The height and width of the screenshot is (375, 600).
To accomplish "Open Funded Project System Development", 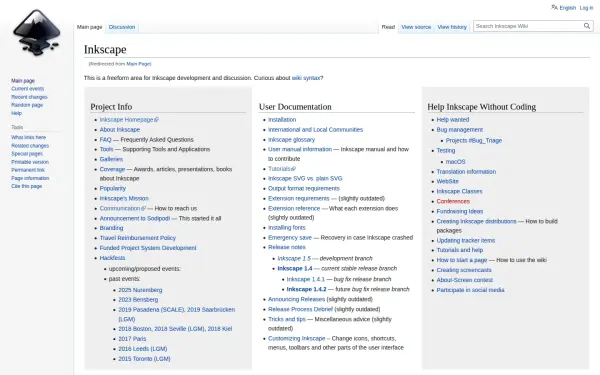I will coord(148,248).
